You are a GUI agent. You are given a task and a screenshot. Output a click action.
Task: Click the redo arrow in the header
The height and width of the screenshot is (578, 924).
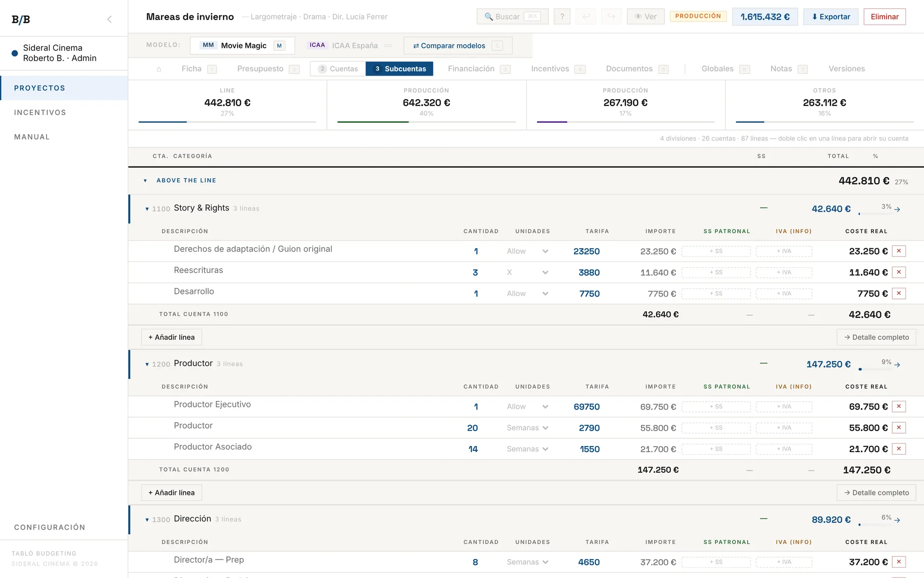click(x=611, y=16)
